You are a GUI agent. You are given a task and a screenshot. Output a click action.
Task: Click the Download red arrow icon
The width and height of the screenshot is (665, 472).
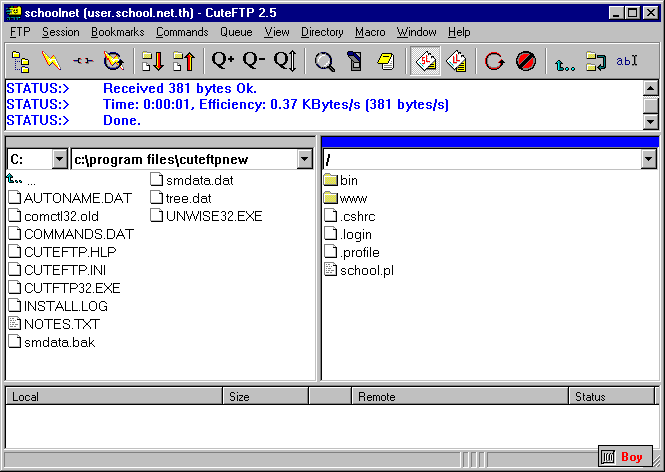click(153, 61)
